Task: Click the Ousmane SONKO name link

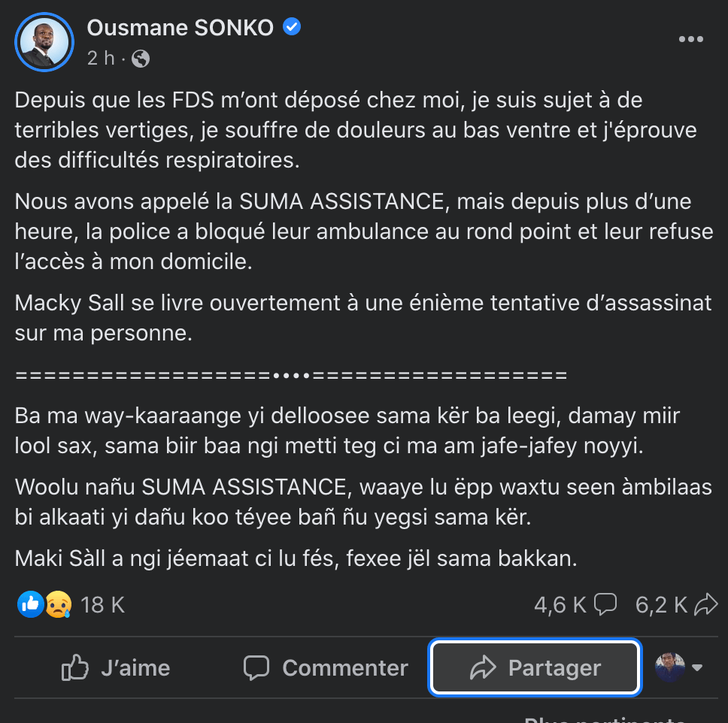Action: click(x=180, y=28)
